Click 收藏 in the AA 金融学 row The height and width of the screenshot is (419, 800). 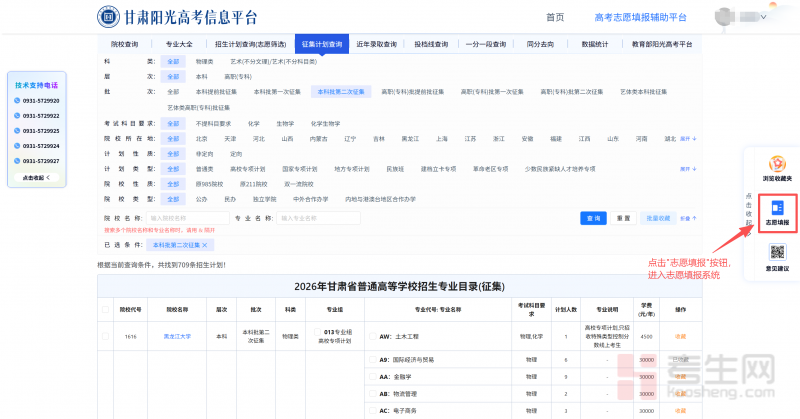(x=680, y=377)
